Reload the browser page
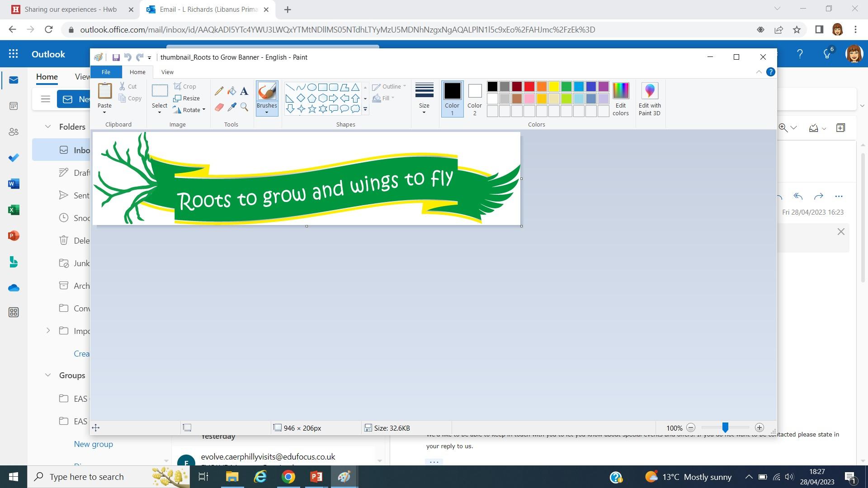 (x=49, y=30)
